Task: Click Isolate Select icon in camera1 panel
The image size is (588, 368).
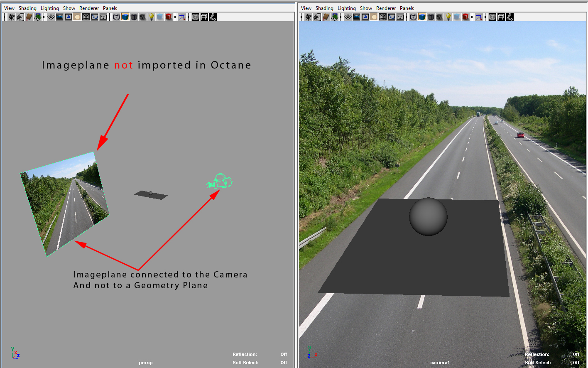Action: pyautogui.click(x=479, y=17)
